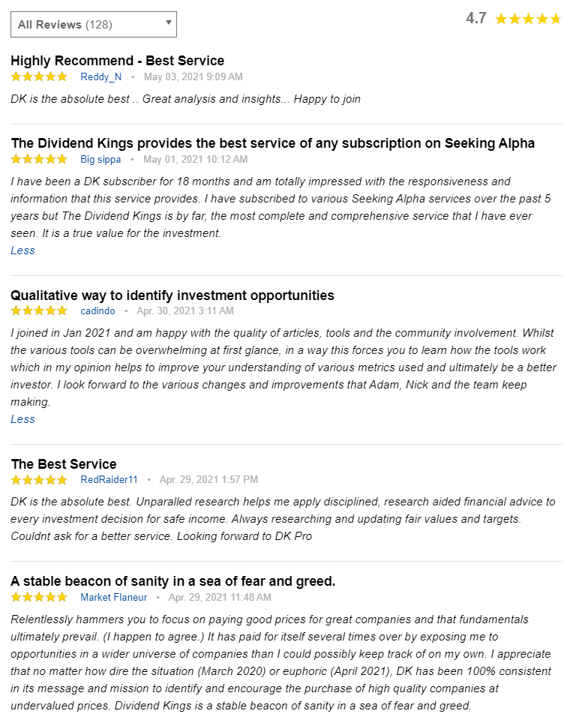View Market Flaneur's profile

pyautogui.click(x=114, y=597)
